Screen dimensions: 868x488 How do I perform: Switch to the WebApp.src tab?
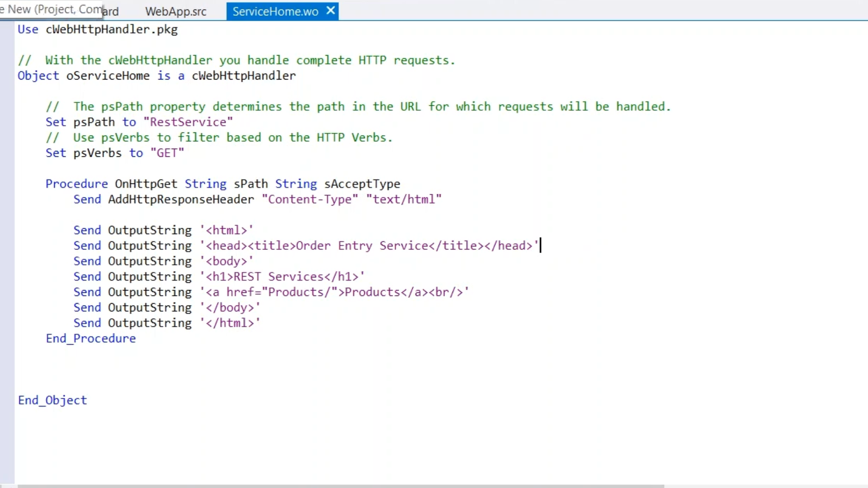tap(175, 11)
